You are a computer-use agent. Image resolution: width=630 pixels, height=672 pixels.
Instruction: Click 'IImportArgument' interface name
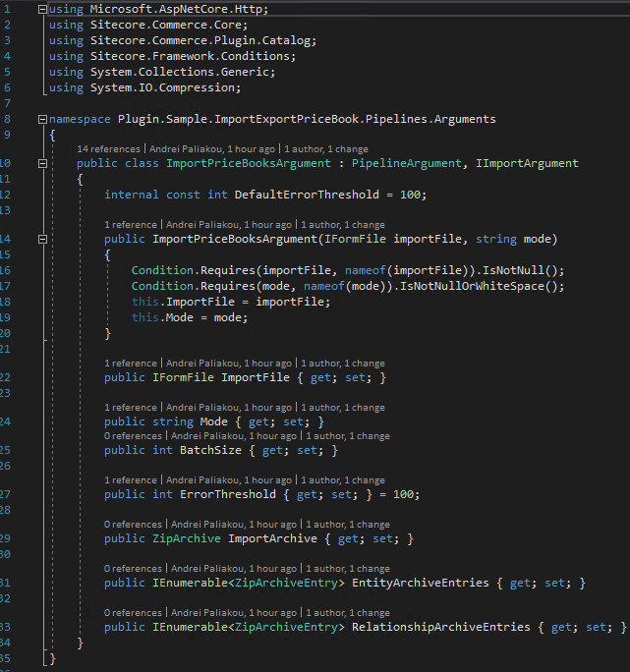click(x=527, y=163)
